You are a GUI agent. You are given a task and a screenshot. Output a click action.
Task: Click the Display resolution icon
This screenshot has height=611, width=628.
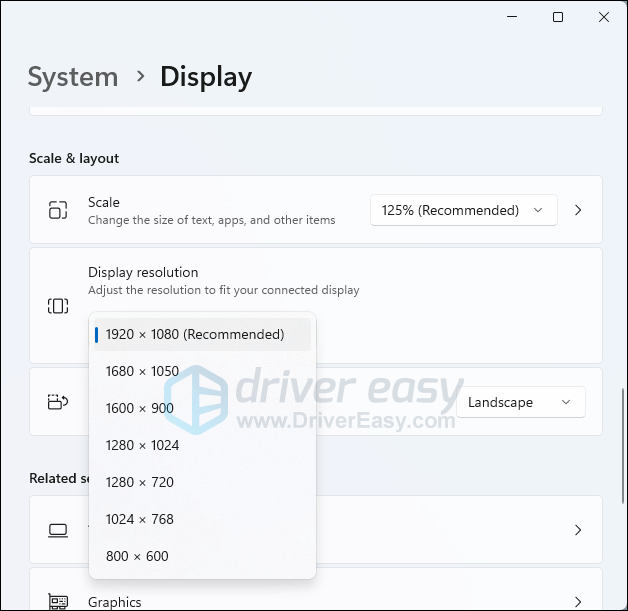point(58,306)
